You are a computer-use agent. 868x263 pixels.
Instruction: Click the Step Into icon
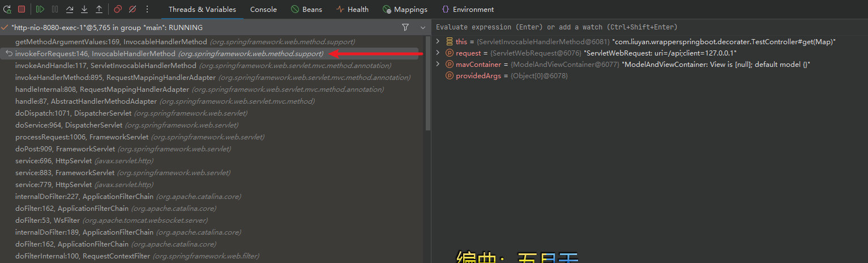[84, 9]
